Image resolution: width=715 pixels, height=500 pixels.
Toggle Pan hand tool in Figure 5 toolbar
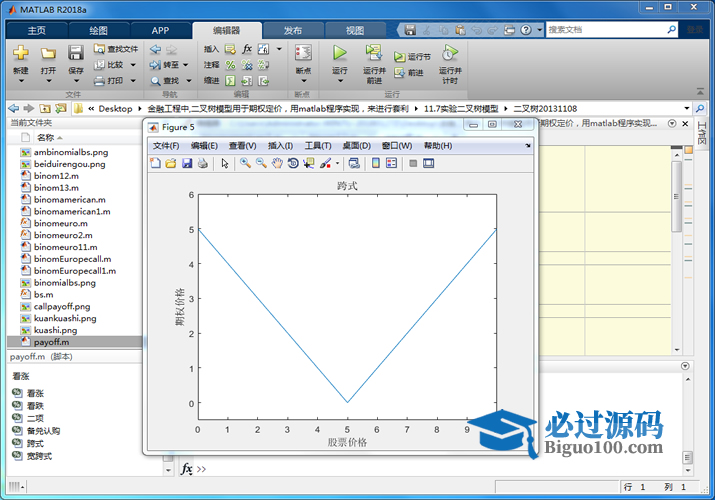coord(277,163)
